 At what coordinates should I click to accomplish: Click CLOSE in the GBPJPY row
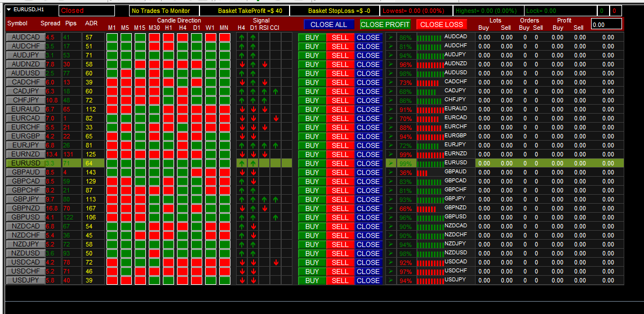tap(368, 199)
